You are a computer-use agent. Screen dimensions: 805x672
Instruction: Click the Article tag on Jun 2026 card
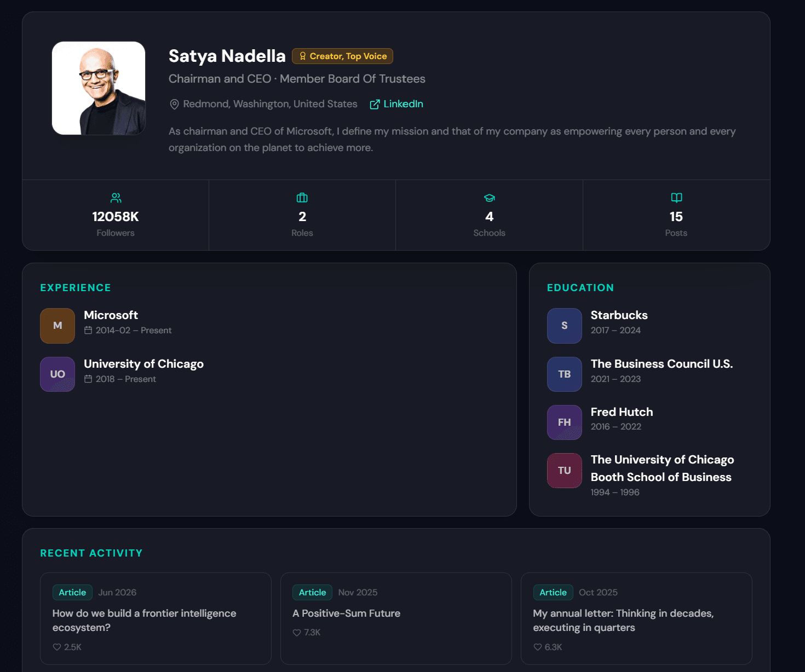72,593
